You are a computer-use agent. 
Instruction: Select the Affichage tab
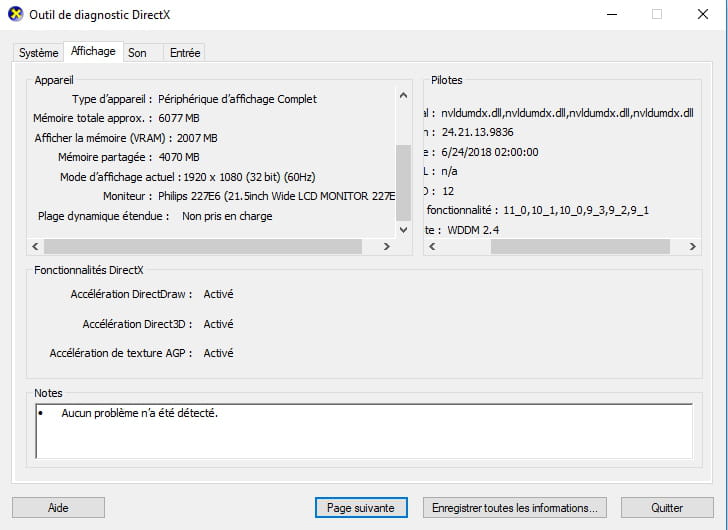click(x=93, y=51)
